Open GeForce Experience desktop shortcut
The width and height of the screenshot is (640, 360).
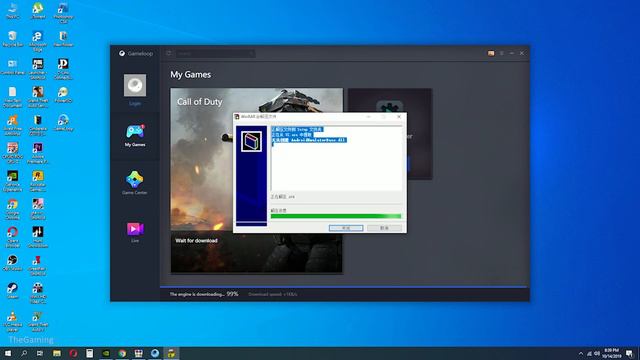pos(13,181)
